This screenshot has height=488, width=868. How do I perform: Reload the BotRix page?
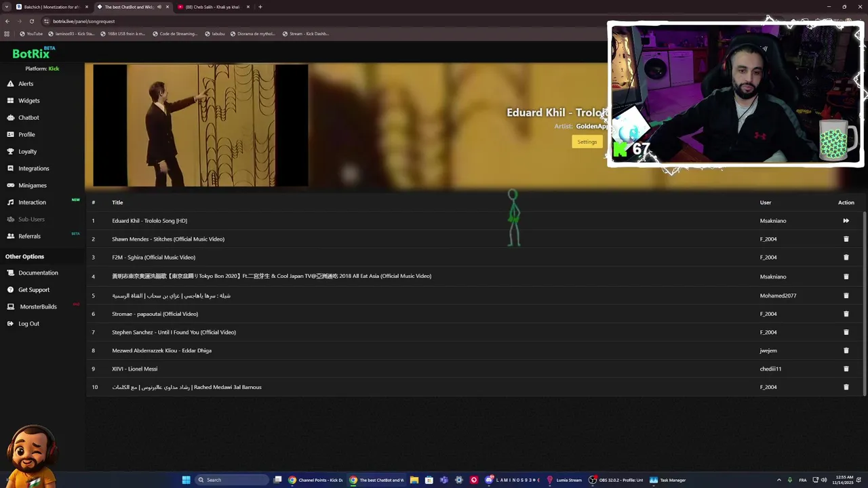[x=31, y=21]
